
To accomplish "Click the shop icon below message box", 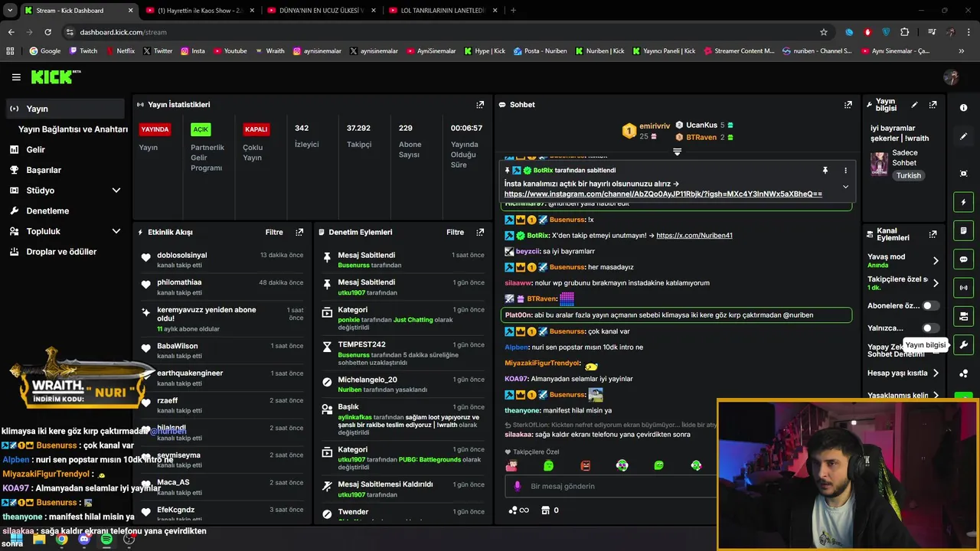I will click(545, 510).
